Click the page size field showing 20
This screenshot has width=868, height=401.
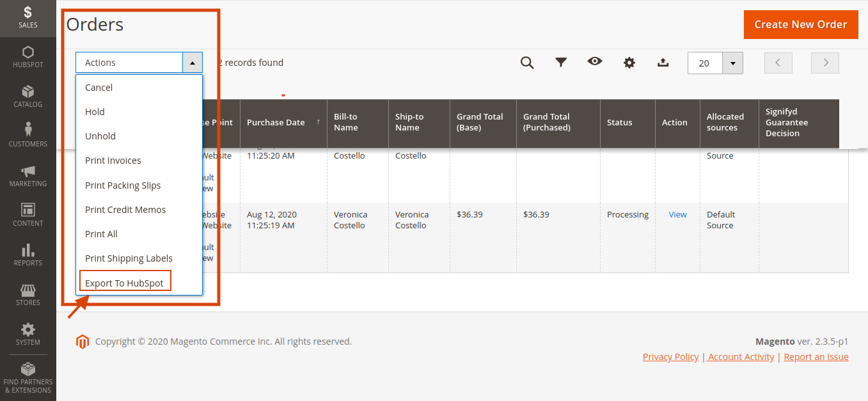[705, 63]
